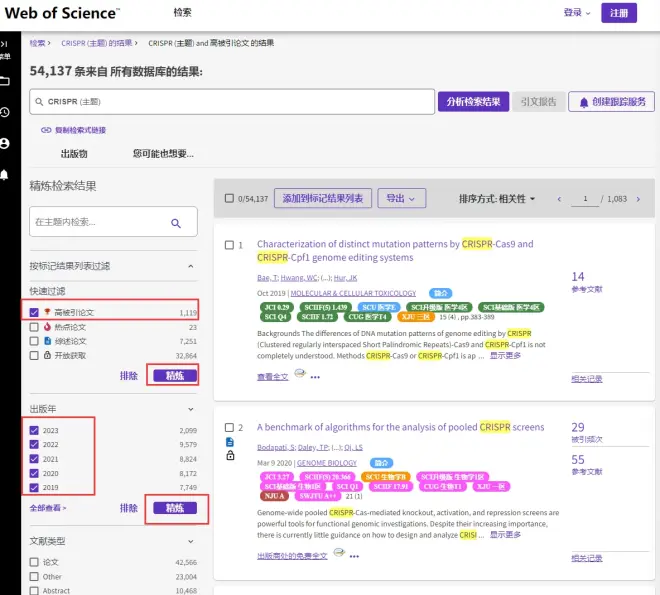Click analyze search results button

[x=473, y=101]
